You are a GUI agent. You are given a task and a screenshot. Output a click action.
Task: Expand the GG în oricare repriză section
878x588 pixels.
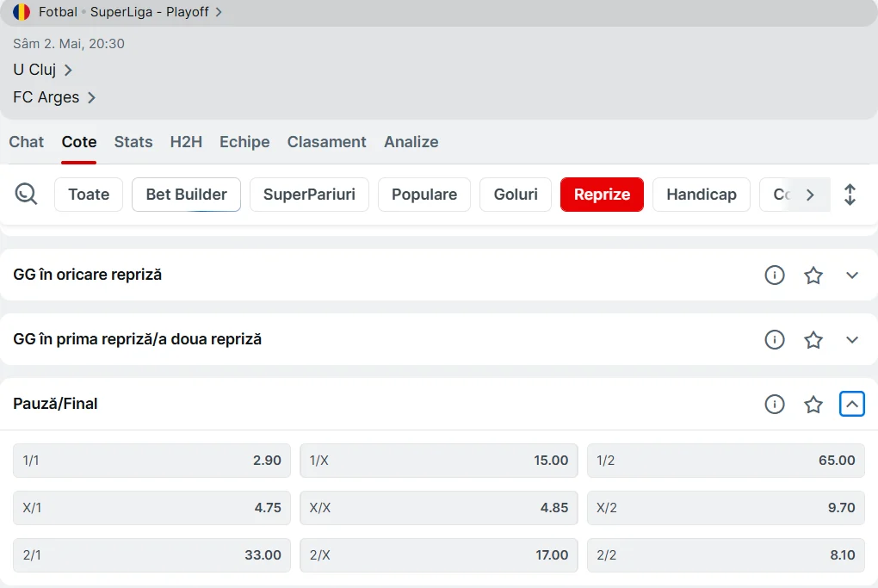(x=851, y=275)
